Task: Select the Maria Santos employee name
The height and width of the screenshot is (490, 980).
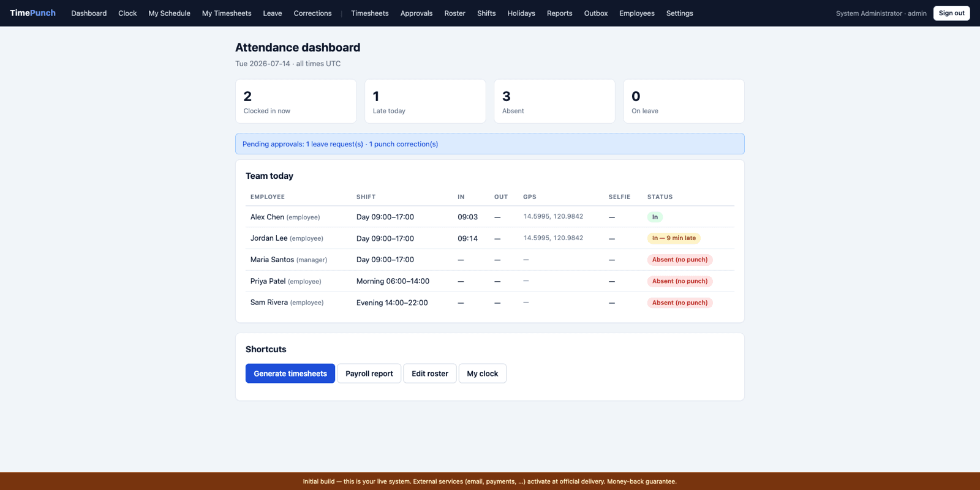Action: [272, 260]
